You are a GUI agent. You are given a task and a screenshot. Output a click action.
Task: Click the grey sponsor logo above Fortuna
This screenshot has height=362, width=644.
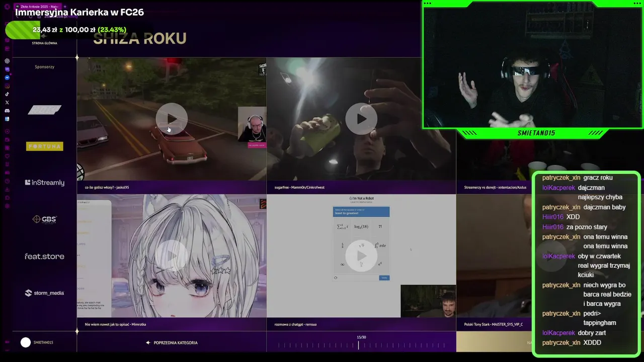click(44, 110)
